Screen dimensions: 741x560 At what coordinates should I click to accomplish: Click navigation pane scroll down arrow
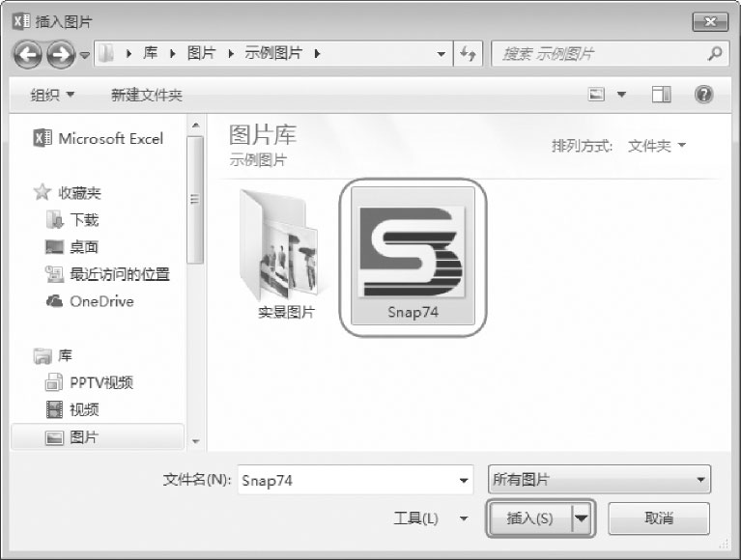(195, 441)
